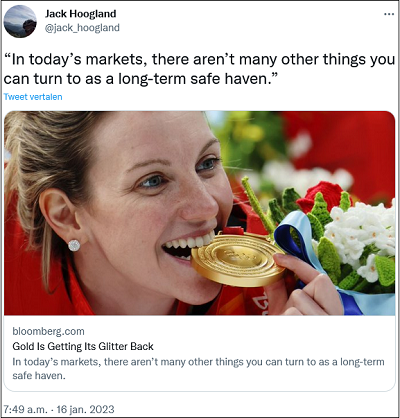Open the three-dot more options menu

pyautogui.click(x=389, y=14)
